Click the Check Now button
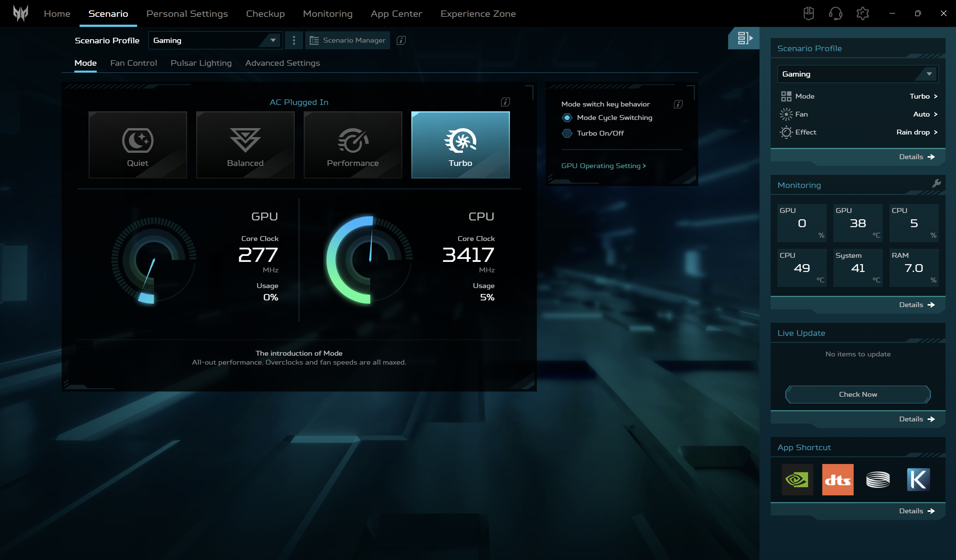Image resolution: width=956 pixels, height=560 pixels. pyautogui.click(x=857, y=394)
